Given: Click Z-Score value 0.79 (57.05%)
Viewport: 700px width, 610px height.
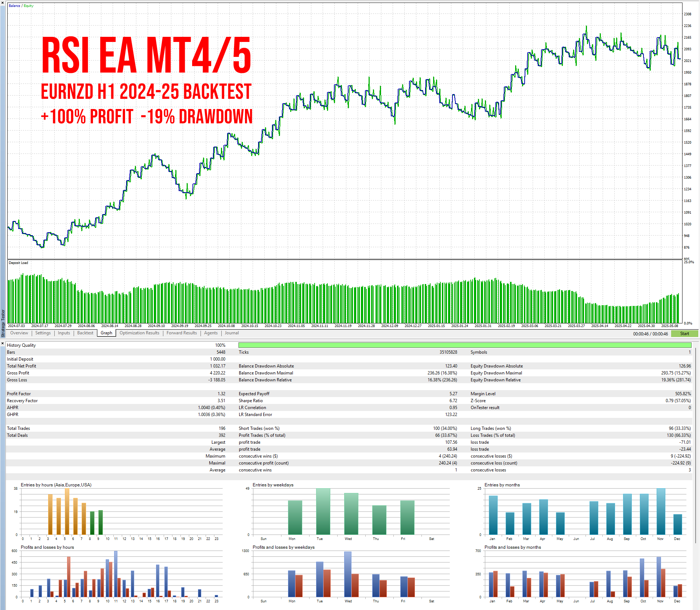Looking at the screenshot, I should 678,401.
